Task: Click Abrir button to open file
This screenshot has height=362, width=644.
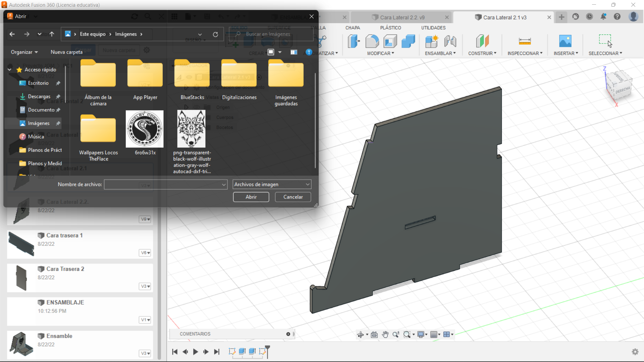Action: point(251,197)
